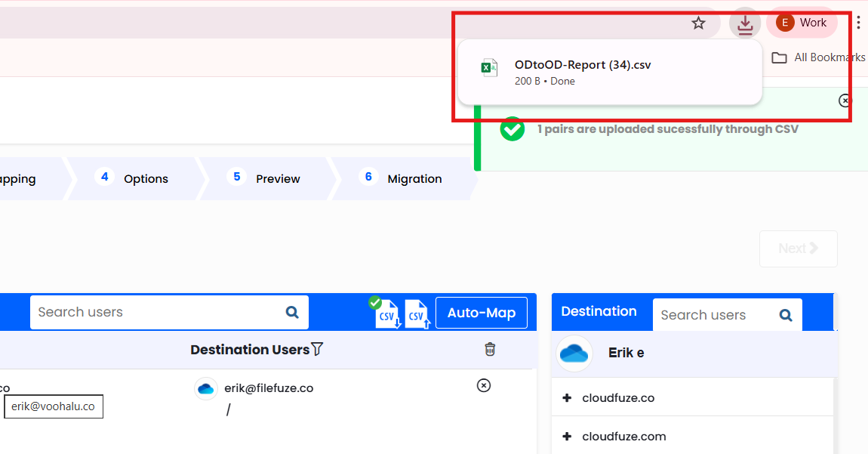
Task: Click the Next button
Action: click(x=798, y=249)
